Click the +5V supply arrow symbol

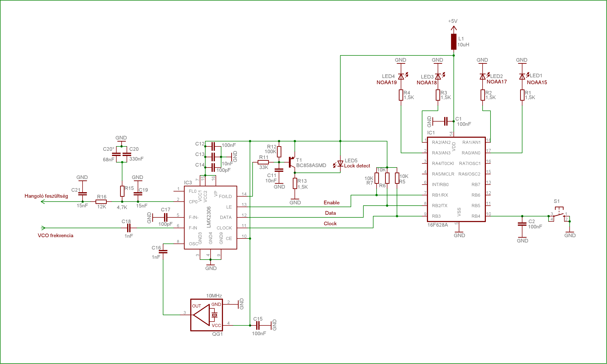tap(454, 28)
